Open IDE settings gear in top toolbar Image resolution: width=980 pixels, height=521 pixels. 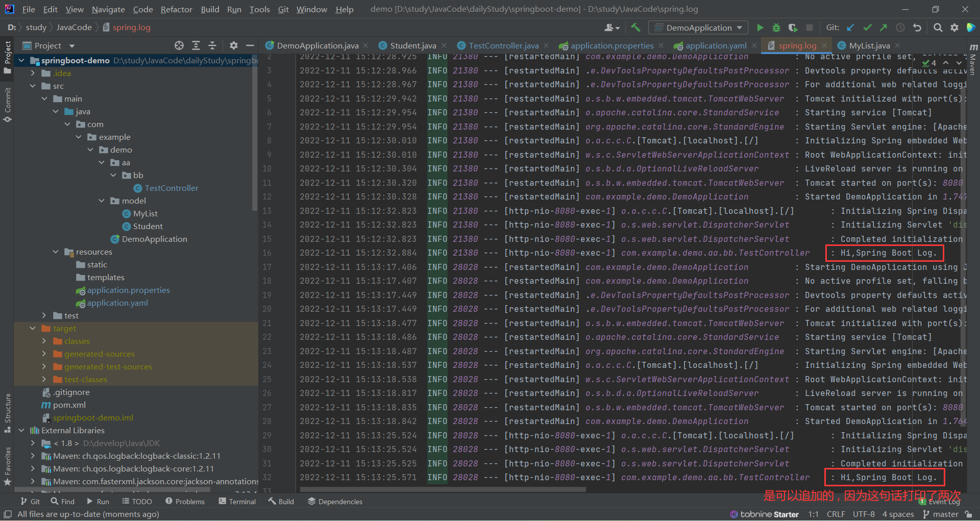point(954,28)
